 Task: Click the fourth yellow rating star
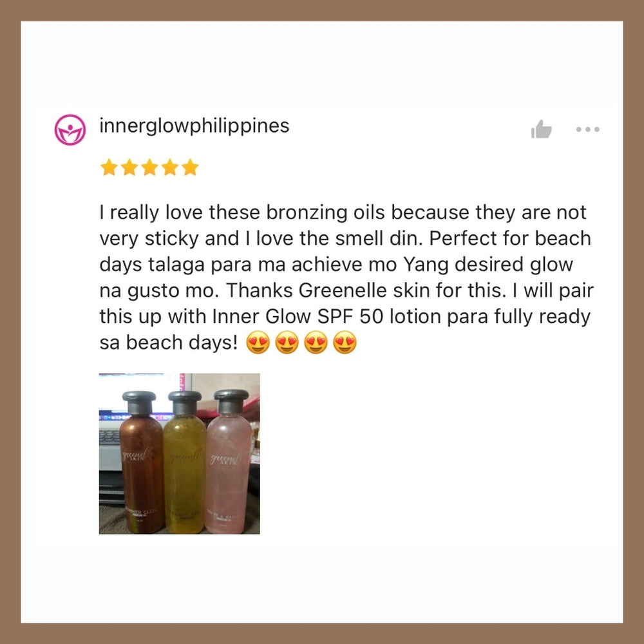point(170,167)
